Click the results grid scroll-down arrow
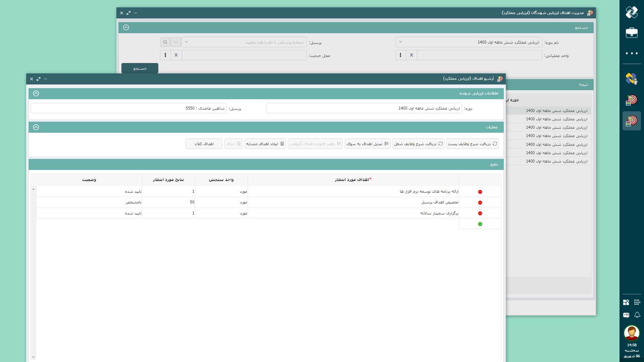The image size is (644, 362). [x=33, y=357]
